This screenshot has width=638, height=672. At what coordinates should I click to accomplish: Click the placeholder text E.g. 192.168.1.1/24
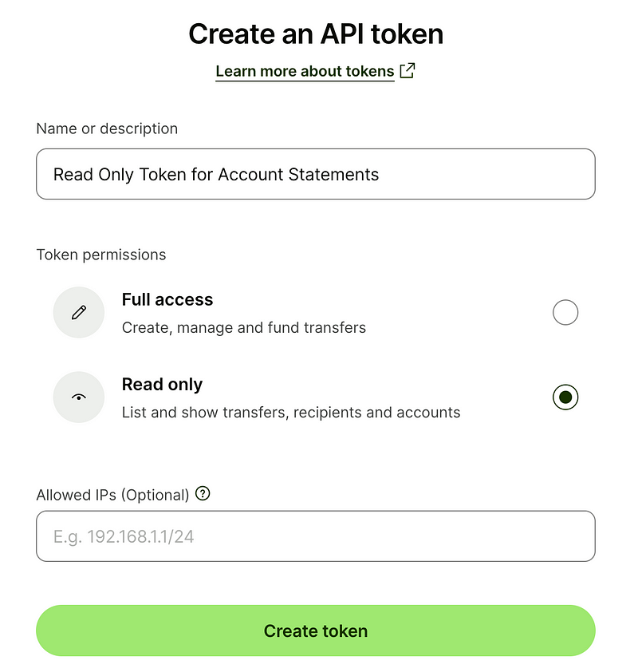click(x=124, y=536)
